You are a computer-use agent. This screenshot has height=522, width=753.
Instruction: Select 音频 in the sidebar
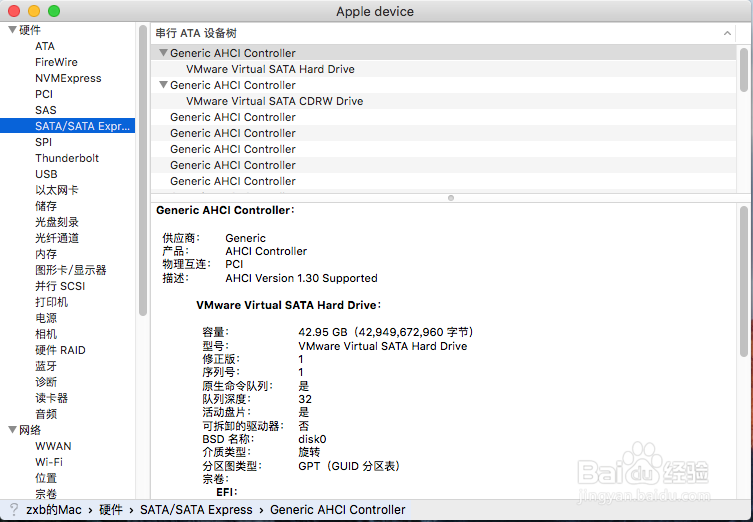tap(46, 414)
